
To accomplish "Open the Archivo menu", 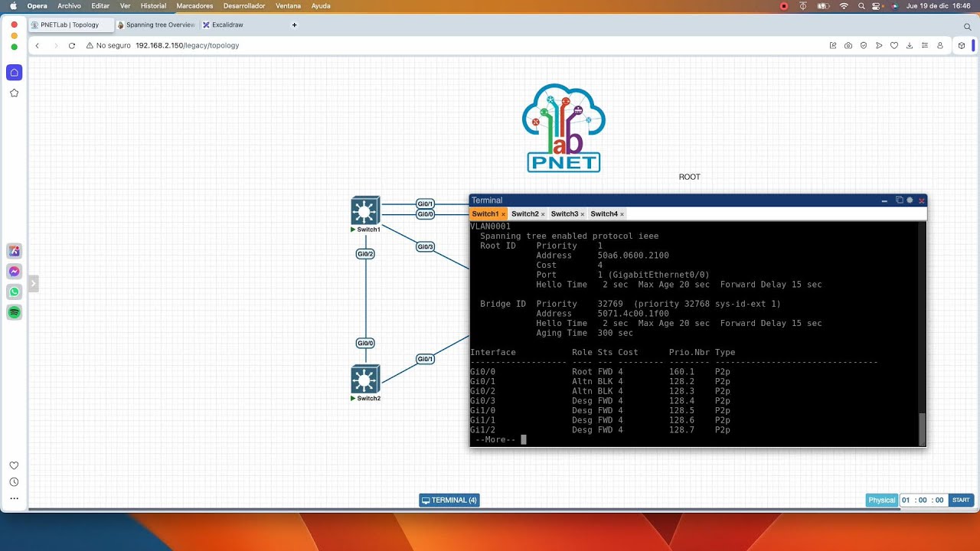I will point(69,5).
